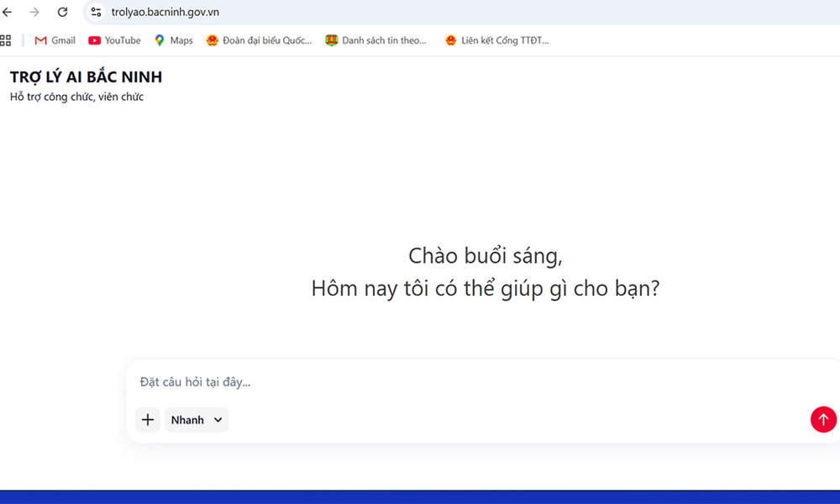Click the site permissions icon in address bar

(x=97, y=12)
